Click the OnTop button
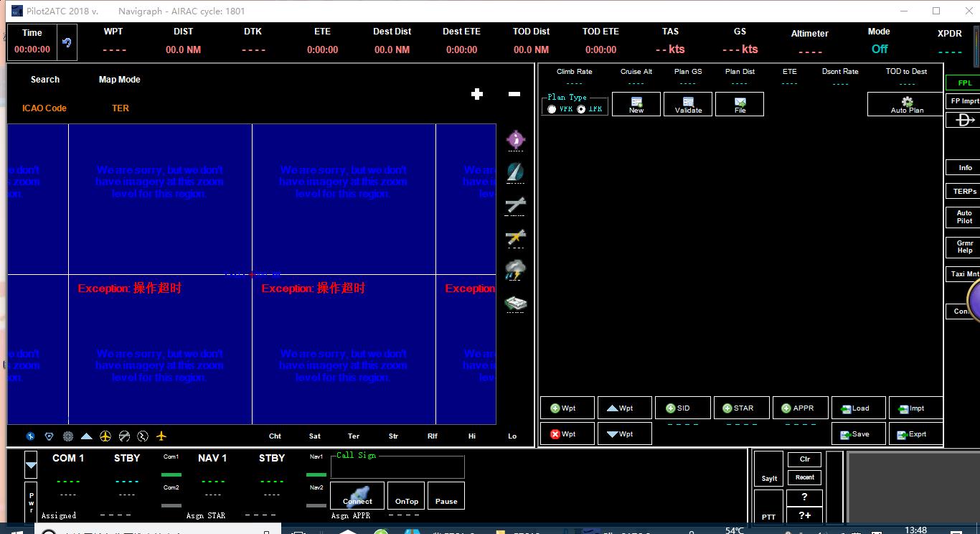 (407, 495)
